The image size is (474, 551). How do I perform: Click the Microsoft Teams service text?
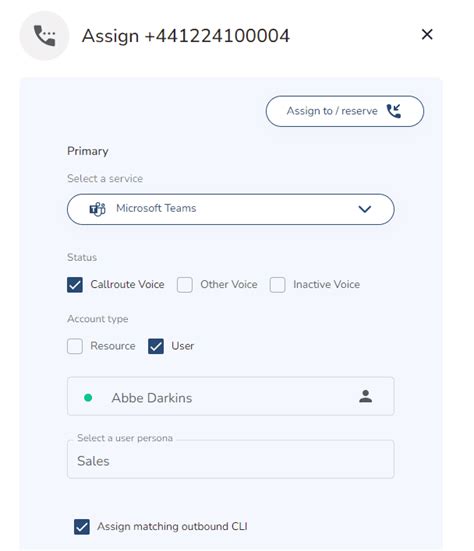(x=156, y=208)
